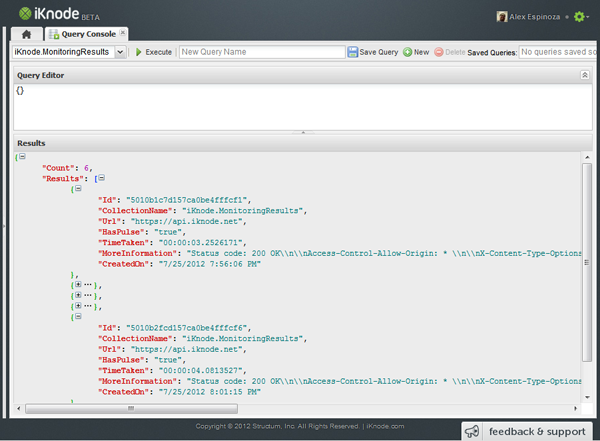Click the scroll right arrow in Results

[575, 408]
